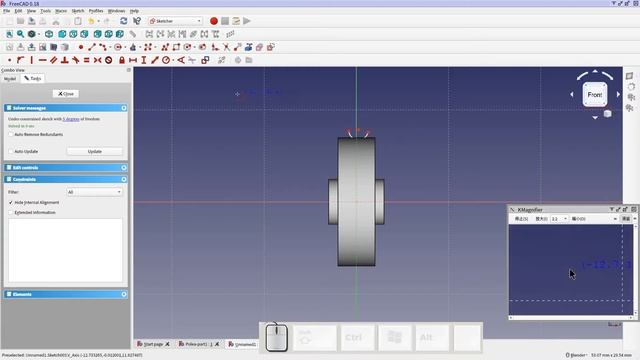Apply the horizontal distance constraint
The image size is (640, 360).
tap(133, 60)
